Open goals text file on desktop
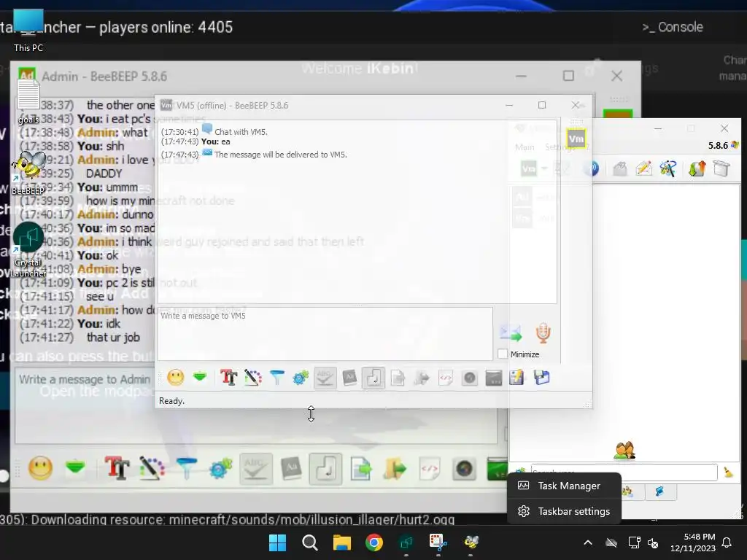This screenshot has height=560, width=747. pos(28,101)
